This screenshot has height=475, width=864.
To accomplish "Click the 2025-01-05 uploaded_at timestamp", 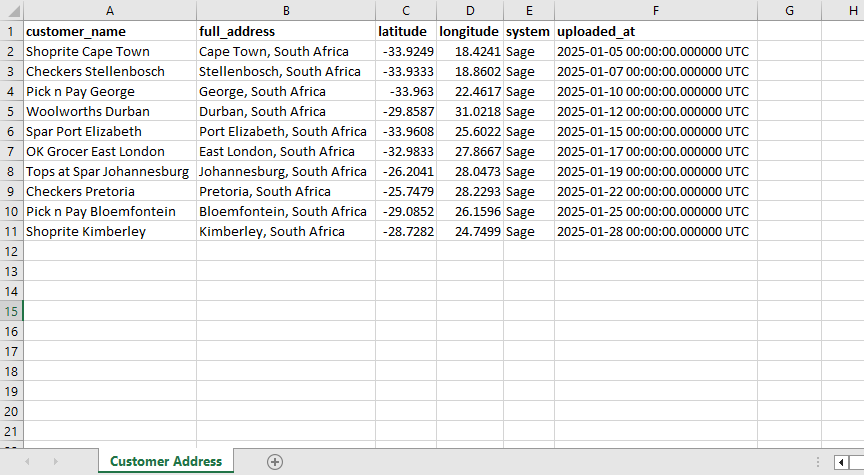I will (x=656, y=51).
